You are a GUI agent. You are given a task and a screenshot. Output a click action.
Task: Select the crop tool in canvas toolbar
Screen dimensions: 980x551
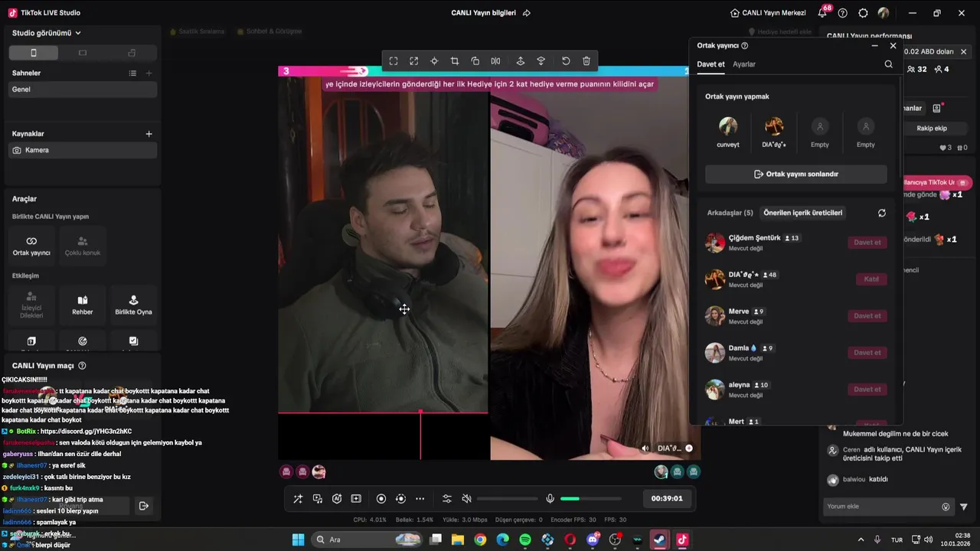pos(455,61)
